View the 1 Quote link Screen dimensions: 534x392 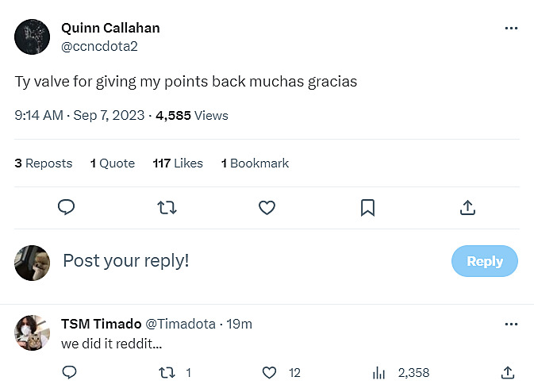click(112, 163)
